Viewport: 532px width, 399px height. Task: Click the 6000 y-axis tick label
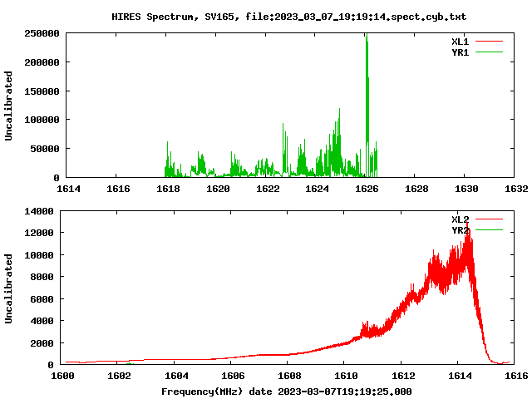[x=42, y=299]
